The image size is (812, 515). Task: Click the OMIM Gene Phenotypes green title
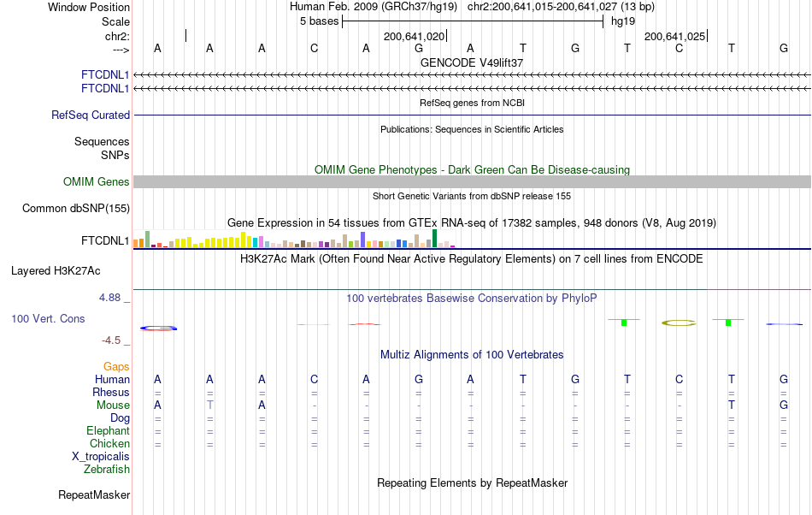tap(472, 170)
